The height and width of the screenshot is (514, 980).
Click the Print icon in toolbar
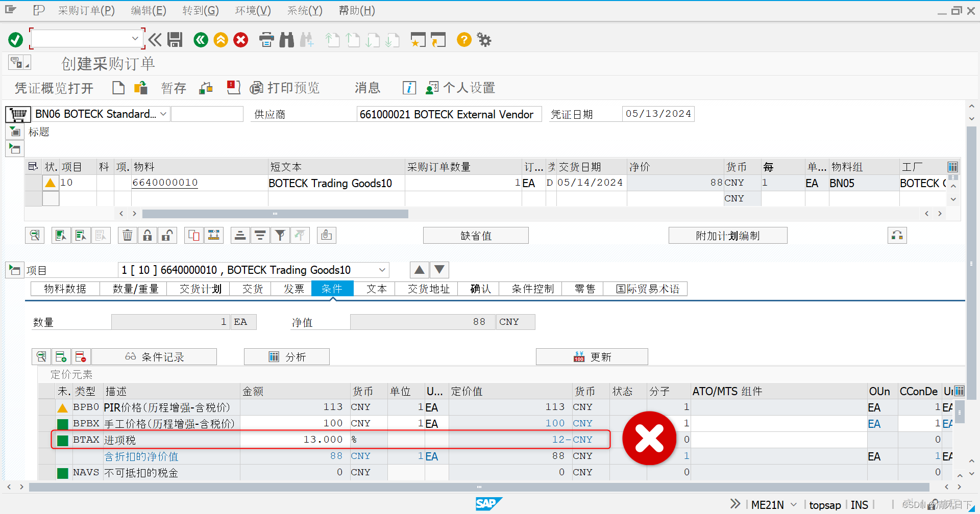[x=266, y=40]
